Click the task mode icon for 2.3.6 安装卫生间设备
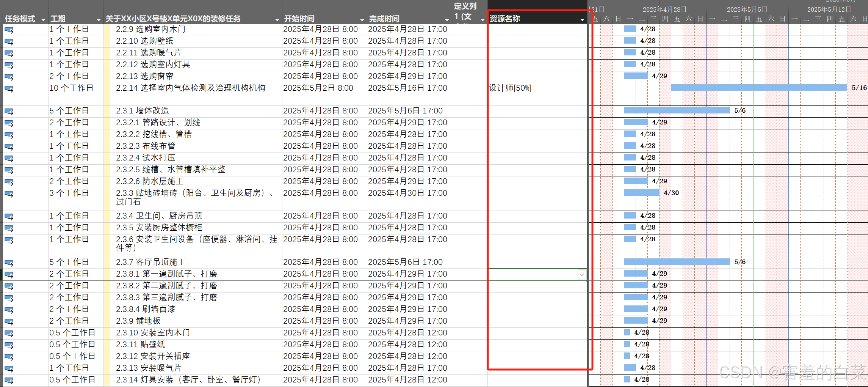This screenshot has width=868, height=387. [x=9, y=240]
